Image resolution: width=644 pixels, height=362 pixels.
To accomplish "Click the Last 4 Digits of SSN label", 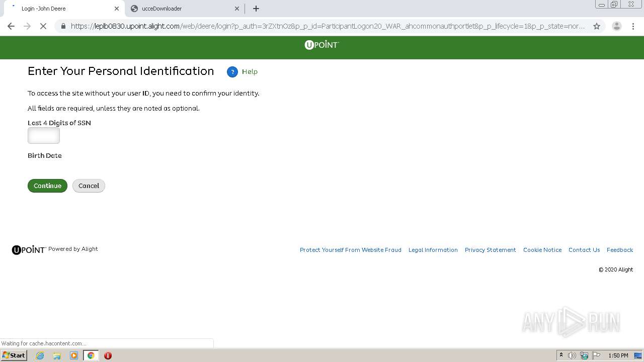I will [x=59, y=123].
